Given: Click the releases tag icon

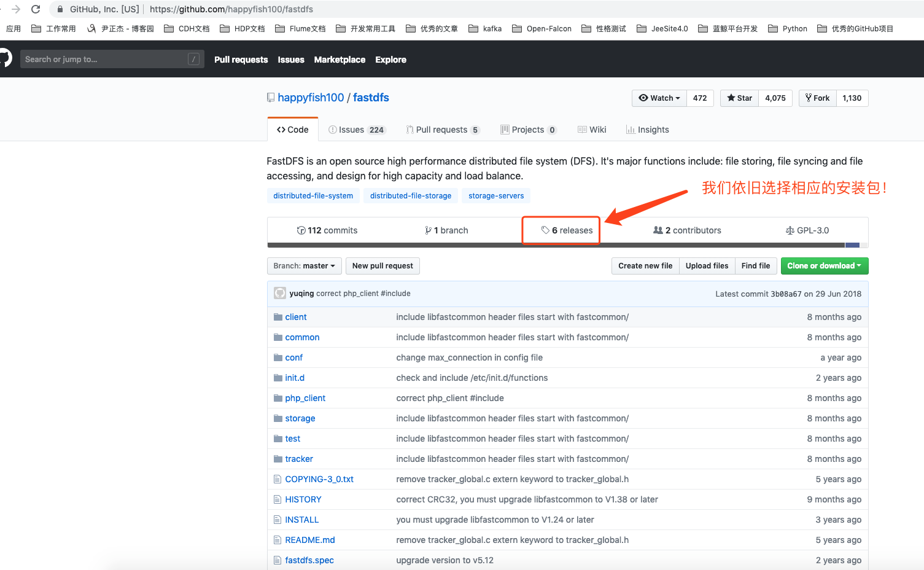Looking at the screenshot, I should point(545,230).
